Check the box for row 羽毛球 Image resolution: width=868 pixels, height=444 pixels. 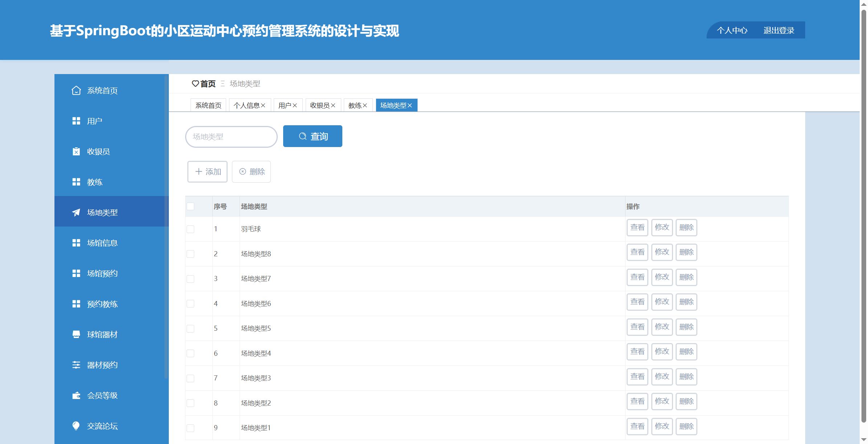pyautogui.click(x=190, y=229)
